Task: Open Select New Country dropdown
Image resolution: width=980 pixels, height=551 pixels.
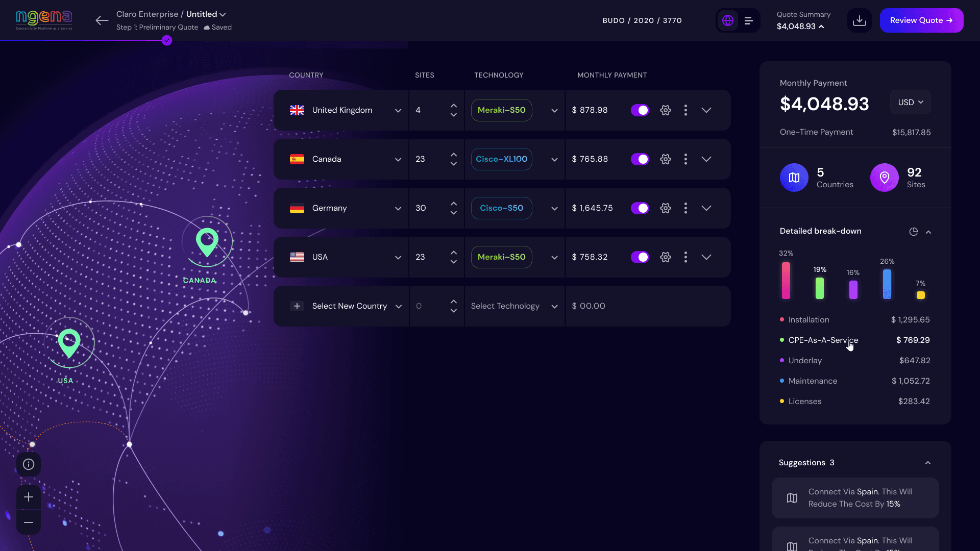Action: click(x=399, y=307)
